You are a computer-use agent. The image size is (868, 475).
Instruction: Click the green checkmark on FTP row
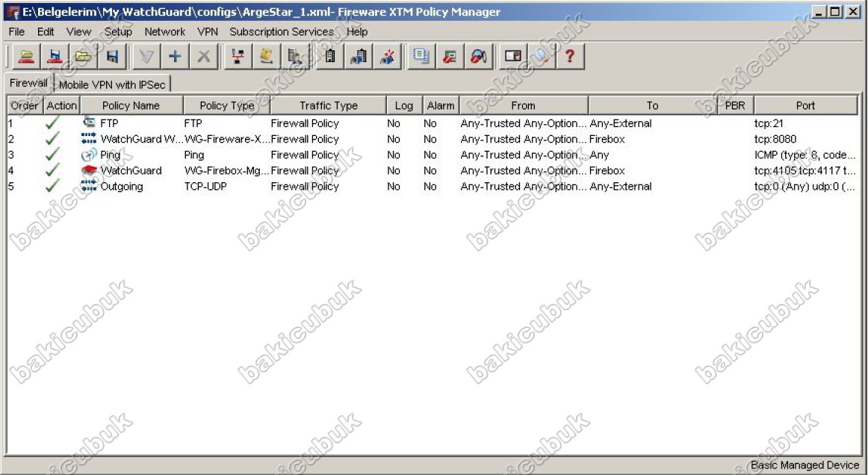pos(52,123)
